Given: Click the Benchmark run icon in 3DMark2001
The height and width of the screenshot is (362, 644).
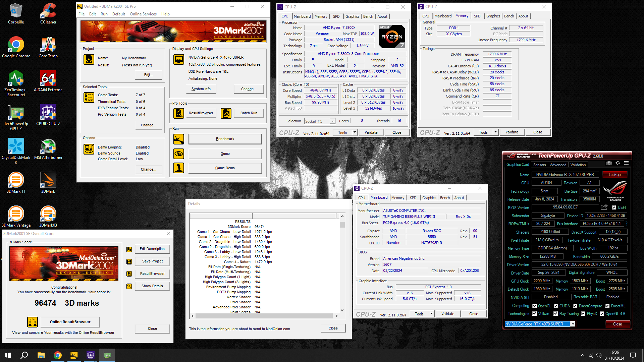Looking at the screenshot, I should pyautogui.click(x=179, y=139).
